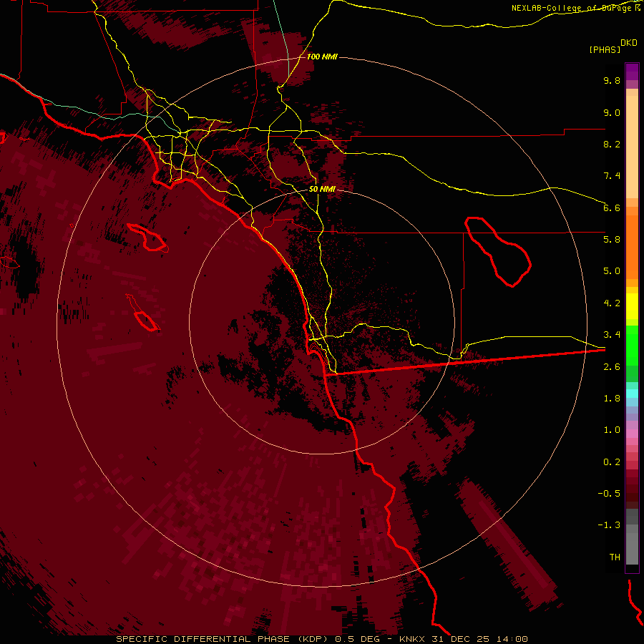Select the 5.8 scale value
The image size is (644, 644).
(612, 240)
